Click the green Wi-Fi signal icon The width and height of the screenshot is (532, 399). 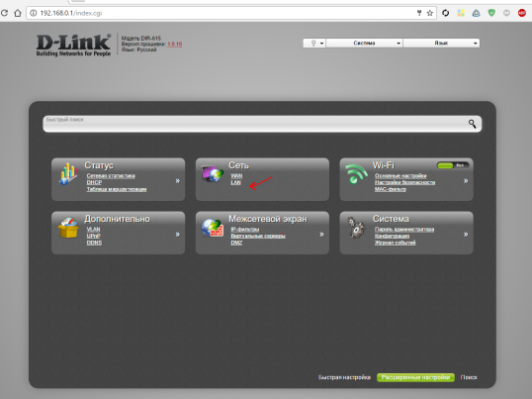(x=356, y=173)
